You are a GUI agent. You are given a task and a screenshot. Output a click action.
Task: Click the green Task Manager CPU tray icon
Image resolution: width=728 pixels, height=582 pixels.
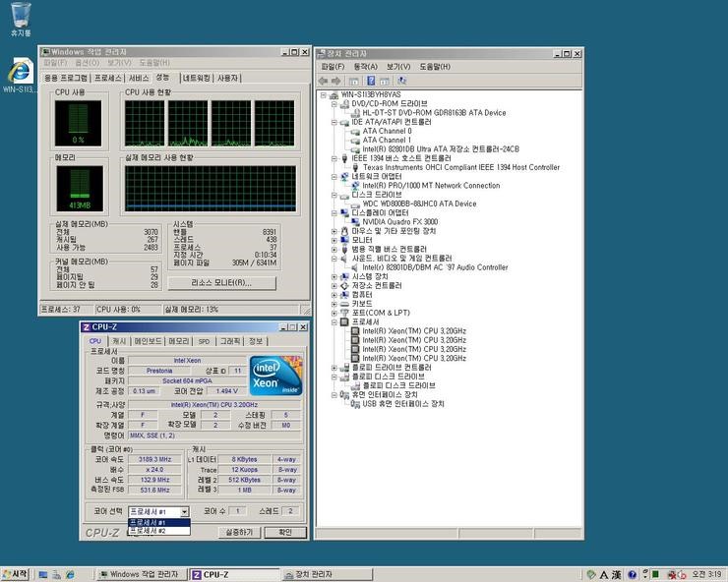[x=655, y=574]
